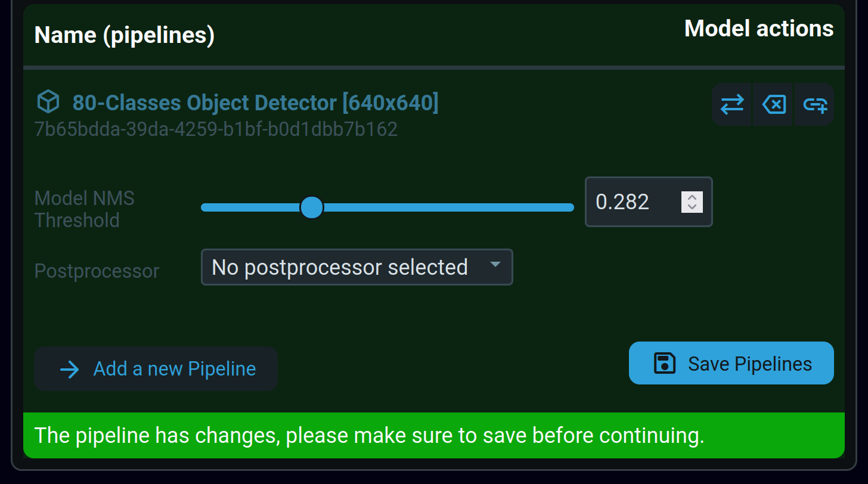Click the cube icon beside the model name
Viewport: 868px width, 484px height.
(x=48, y=103)
